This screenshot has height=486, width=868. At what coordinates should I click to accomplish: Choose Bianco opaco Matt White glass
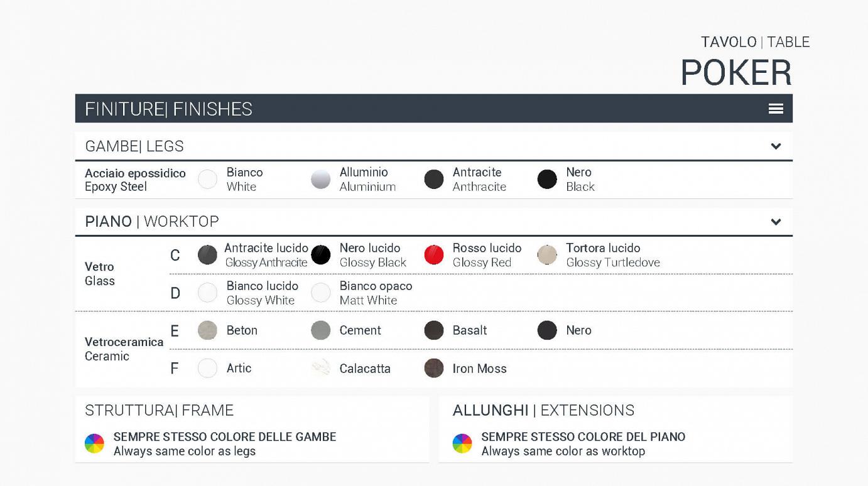[320, 293]
